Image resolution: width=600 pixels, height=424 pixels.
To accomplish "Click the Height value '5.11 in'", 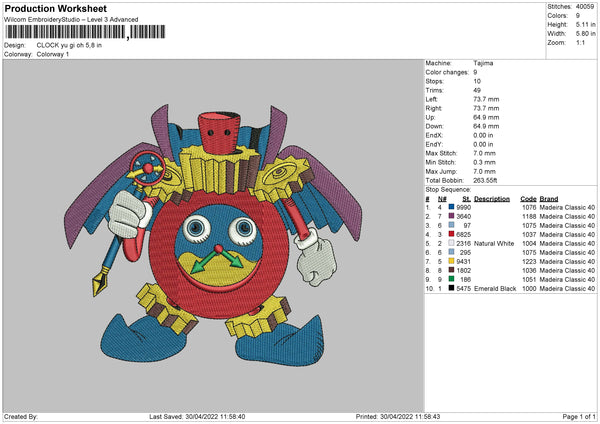I will click(x=585, y=24).
